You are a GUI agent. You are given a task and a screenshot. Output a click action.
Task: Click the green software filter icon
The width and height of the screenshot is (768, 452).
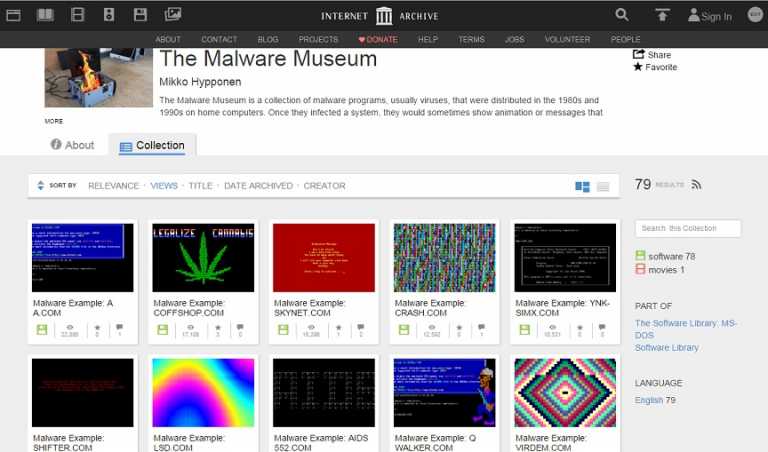click(x=640, y=255)
